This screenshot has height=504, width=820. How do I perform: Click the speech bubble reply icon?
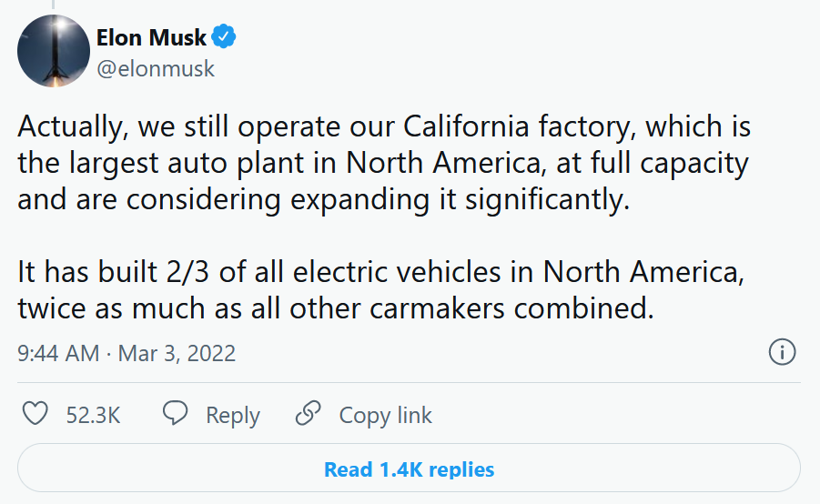pos(175,413)
